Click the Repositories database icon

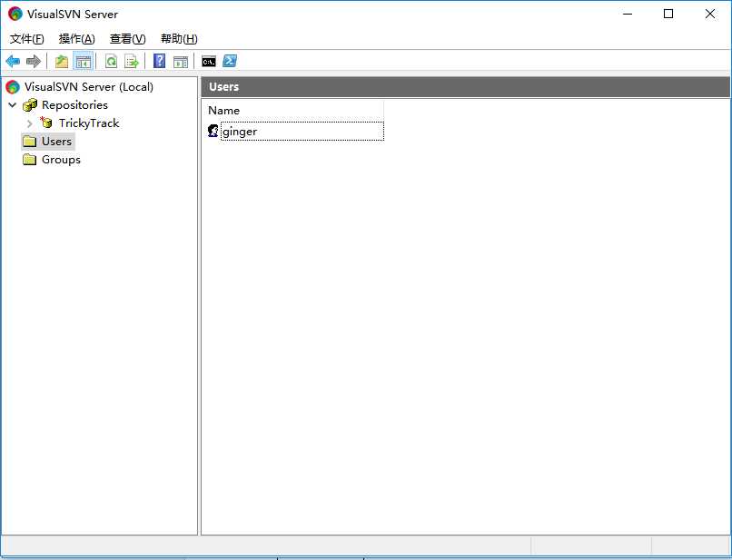pos(30,105)
